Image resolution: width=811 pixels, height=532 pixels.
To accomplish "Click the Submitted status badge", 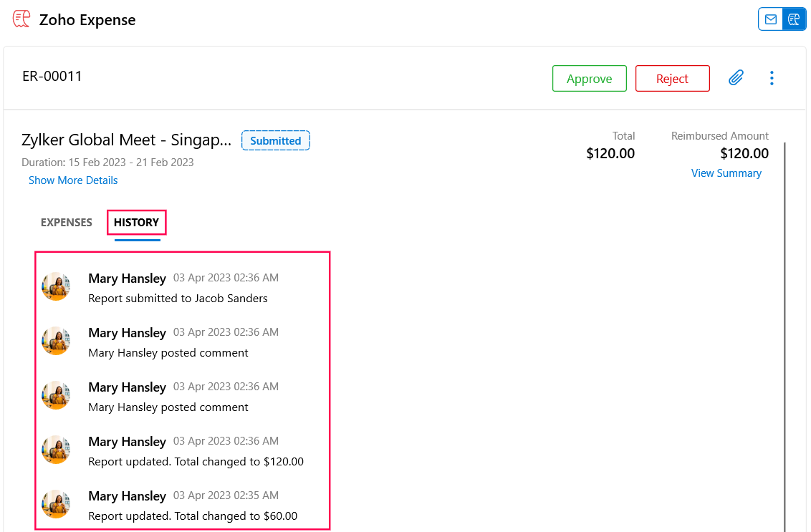I will click(276, 140).
